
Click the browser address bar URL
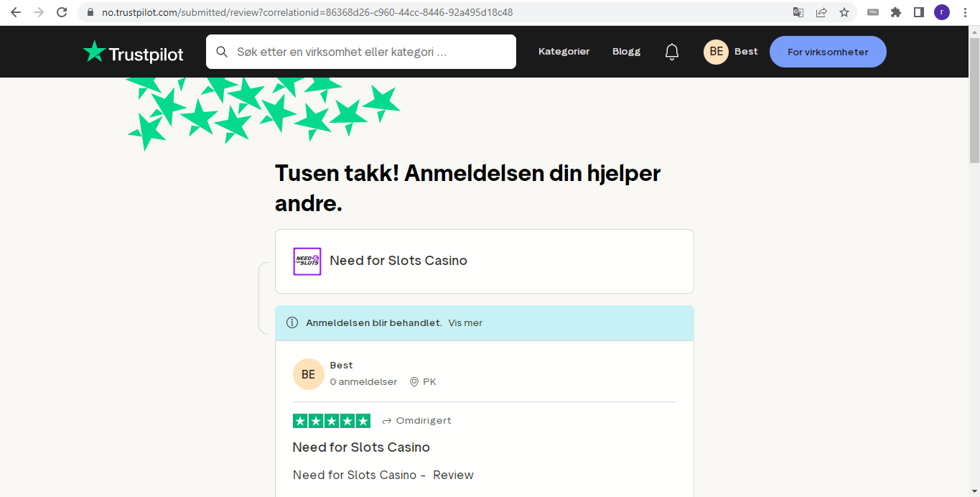pyautogui.click(x=307, y=12)
